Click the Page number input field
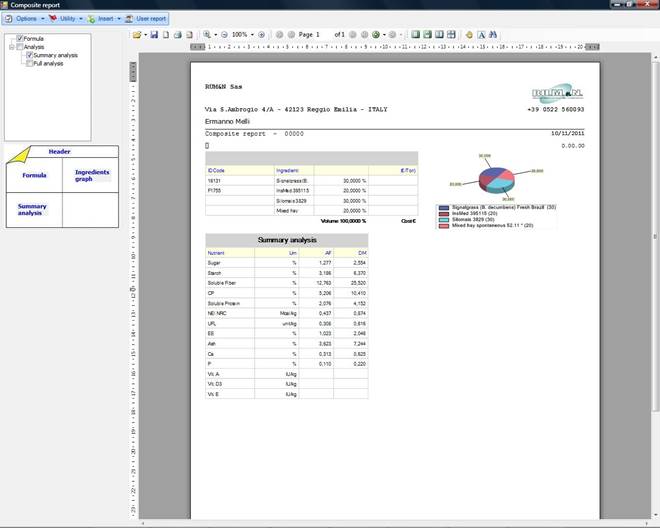Viewport: 660px width, 528px height. click(322, 35)
